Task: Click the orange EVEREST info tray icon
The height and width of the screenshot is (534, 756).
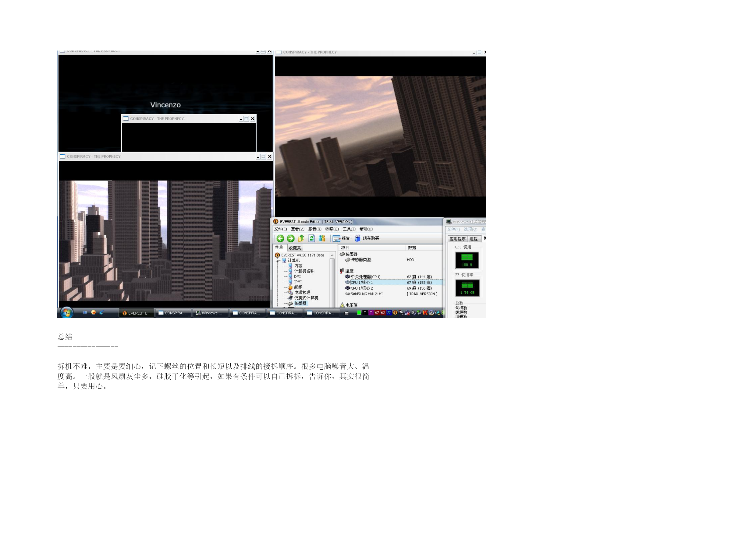Action: (x=395, y=313)
